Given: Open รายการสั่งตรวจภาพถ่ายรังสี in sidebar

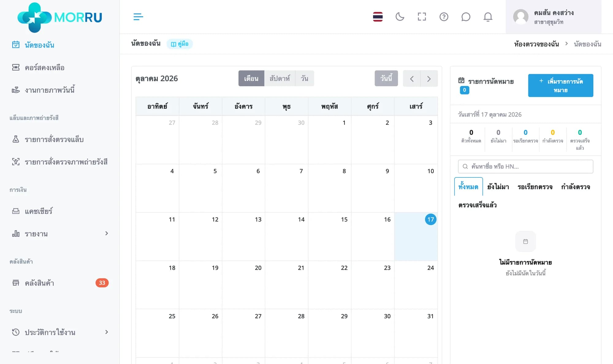Looking at the screenshot, I should pyautogui.click(x=59, y=162).
